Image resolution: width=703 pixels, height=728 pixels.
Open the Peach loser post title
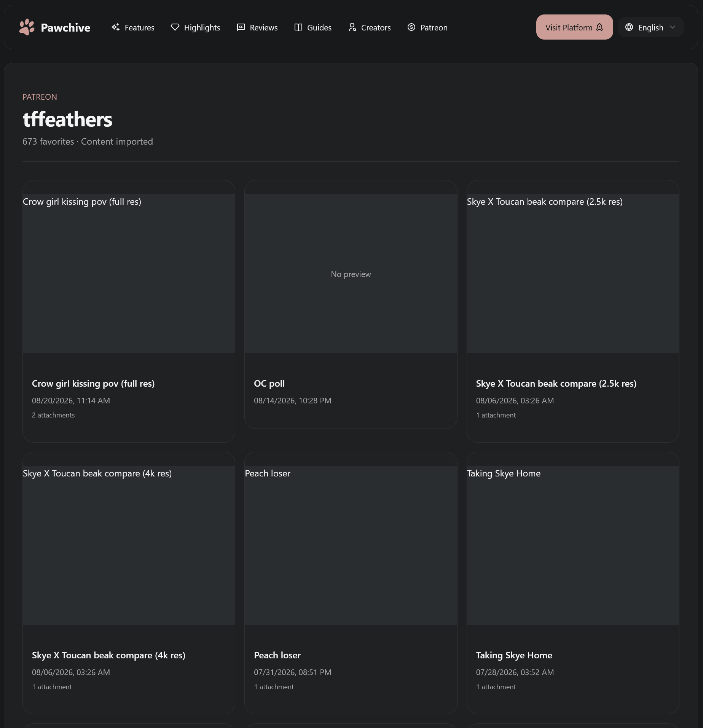click(x=277, y=655)
